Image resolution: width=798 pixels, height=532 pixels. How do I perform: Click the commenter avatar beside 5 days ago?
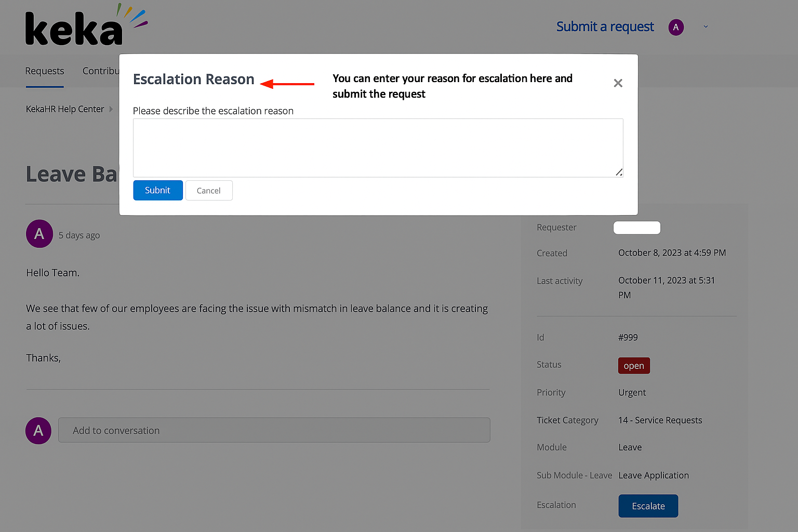(39, 234)
